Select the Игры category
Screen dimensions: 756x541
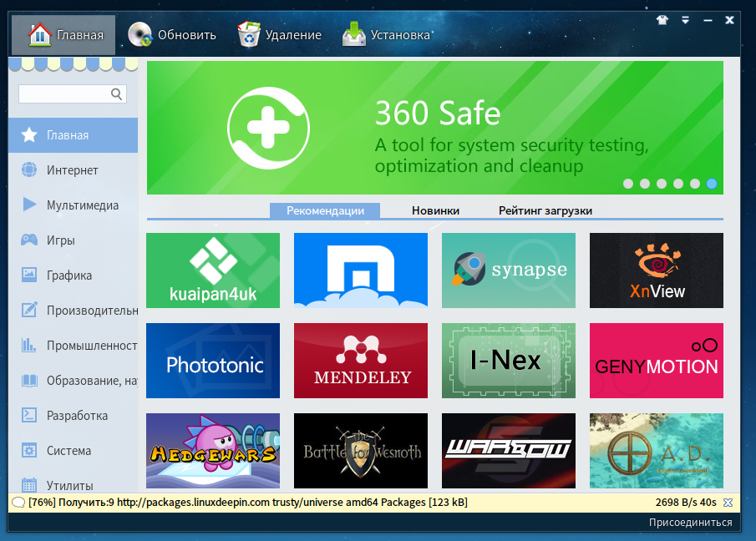coord(73,240)
